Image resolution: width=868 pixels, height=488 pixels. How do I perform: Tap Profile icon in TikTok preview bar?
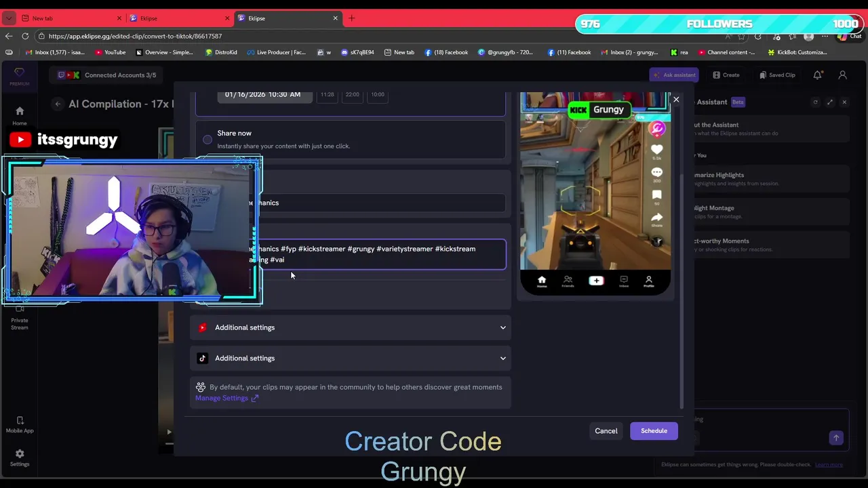pyautogui.click(x=649, y=281)
